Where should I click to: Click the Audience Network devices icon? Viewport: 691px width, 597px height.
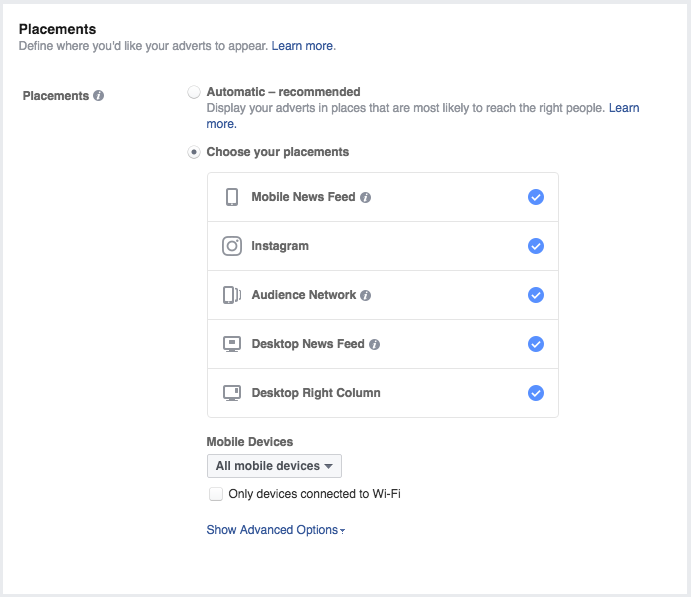tap(232, 295)
